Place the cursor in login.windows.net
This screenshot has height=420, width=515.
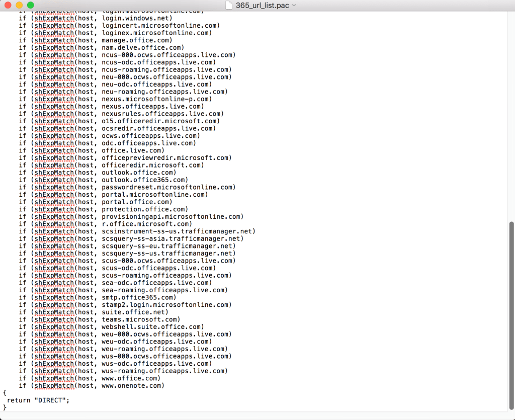[137, 18]
